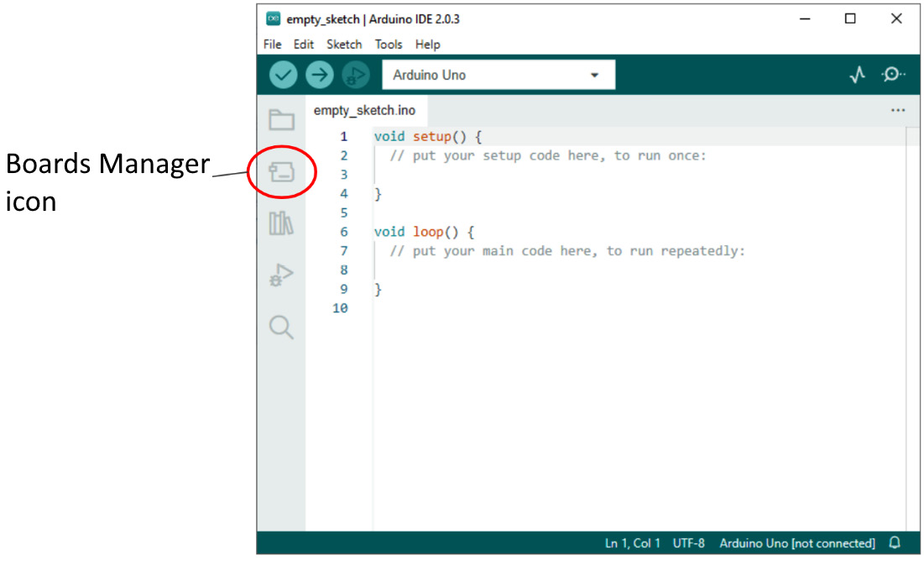924x561 pixels.
Task: Click the main code comment on line 7
Action: [x=566, y=251]
